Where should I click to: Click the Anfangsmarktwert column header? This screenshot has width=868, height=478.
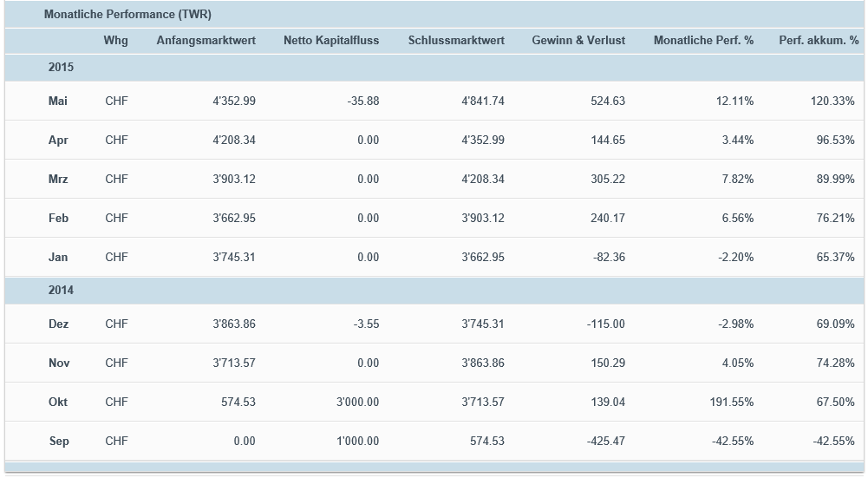coord(206,41)
